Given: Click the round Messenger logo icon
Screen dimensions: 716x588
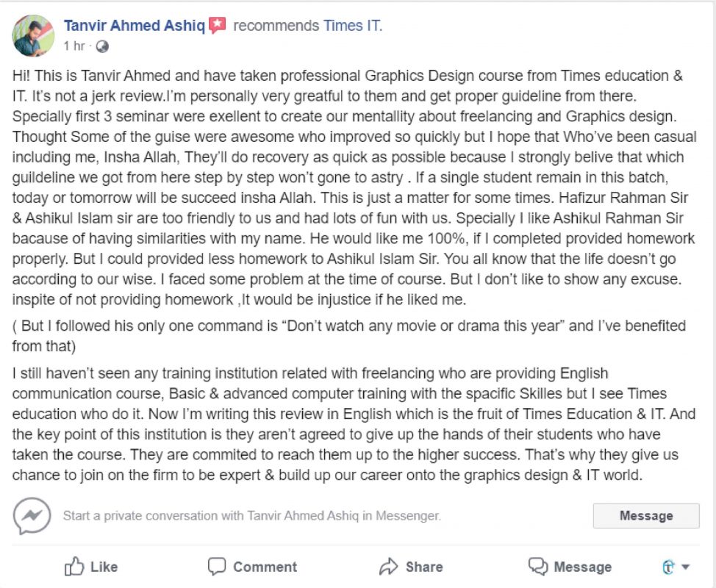Looking at the screenshot, I should coord(32,516).
